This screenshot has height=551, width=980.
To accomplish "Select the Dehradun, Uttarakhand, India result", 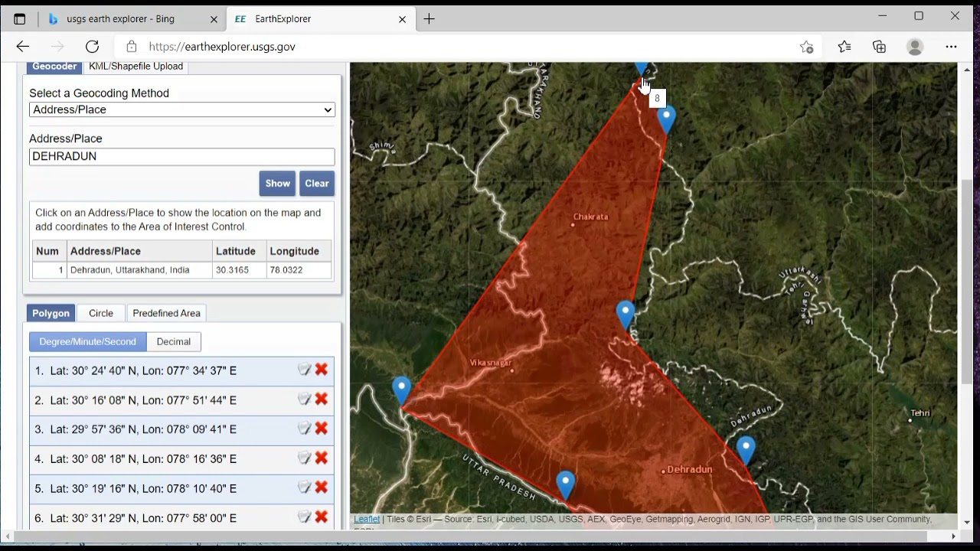I will point(129,270).
